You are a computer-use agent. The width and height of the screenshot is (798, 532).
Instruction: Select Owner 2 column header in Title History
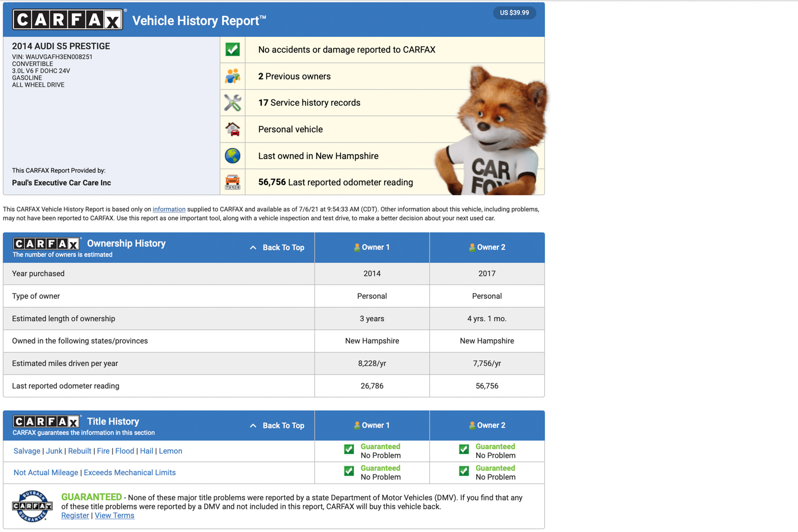(487, 426)
